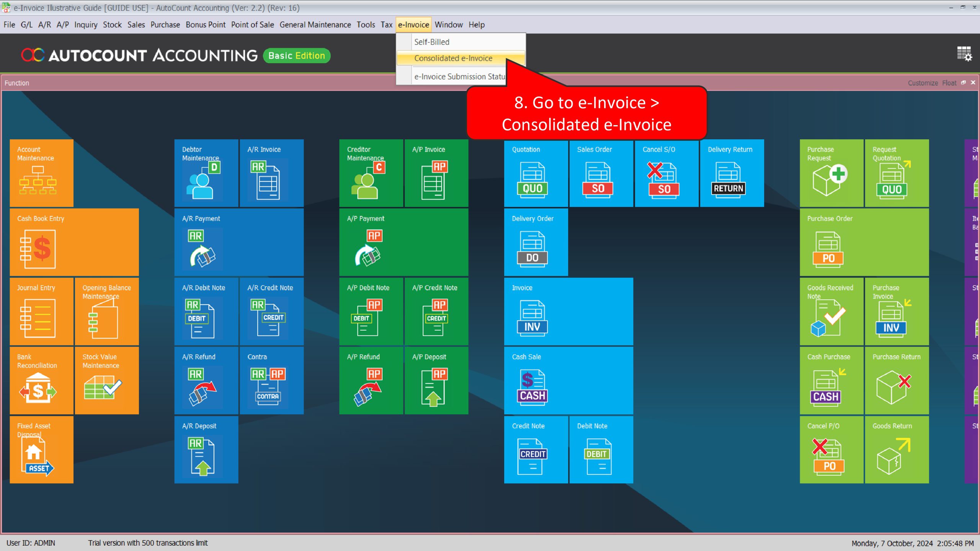The width and height of the screenshot is (980, 551).
Task: Click the grid settings icon at top right
Action: (964, 54)
